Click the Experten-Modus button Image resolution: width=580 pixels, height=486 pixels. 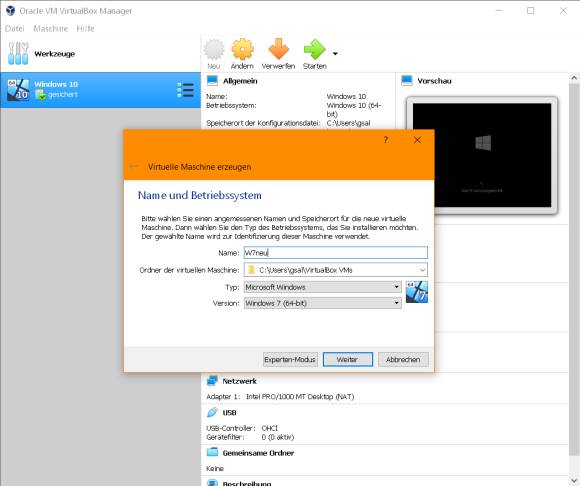tap(290, 359)
